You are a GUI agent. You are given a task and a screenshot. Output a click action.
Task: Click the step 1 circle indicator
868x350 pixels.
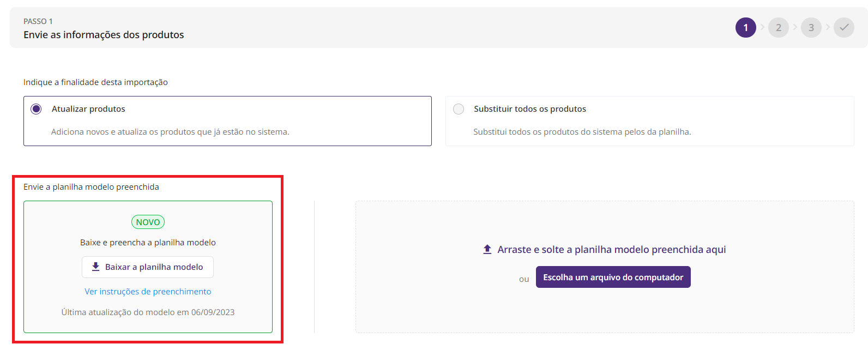click(745, 28)
